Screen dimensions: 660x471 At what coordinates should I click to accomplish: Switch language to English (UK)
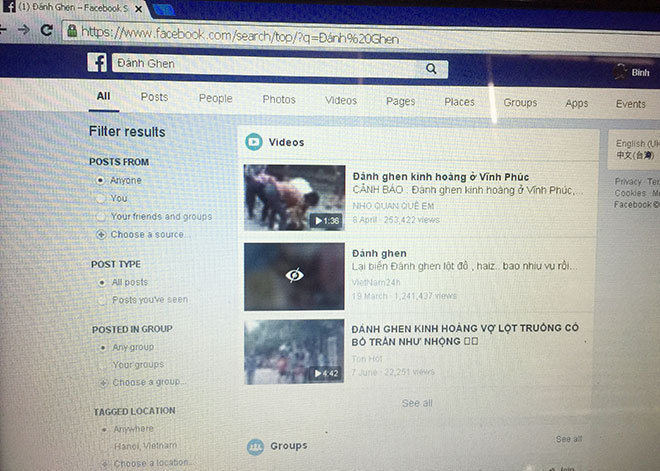point(637,144)
